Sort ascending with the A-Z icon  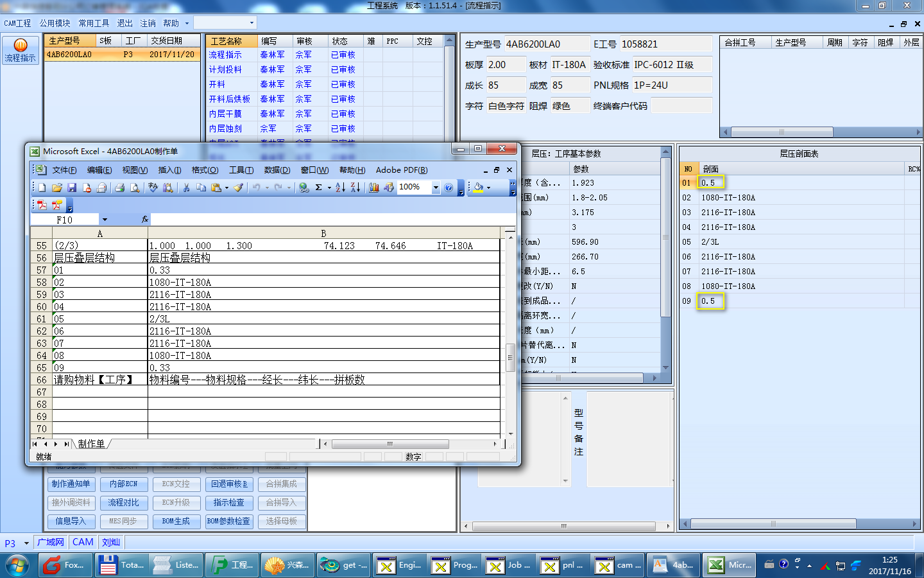pyautogui.click(x=340, y=188)
